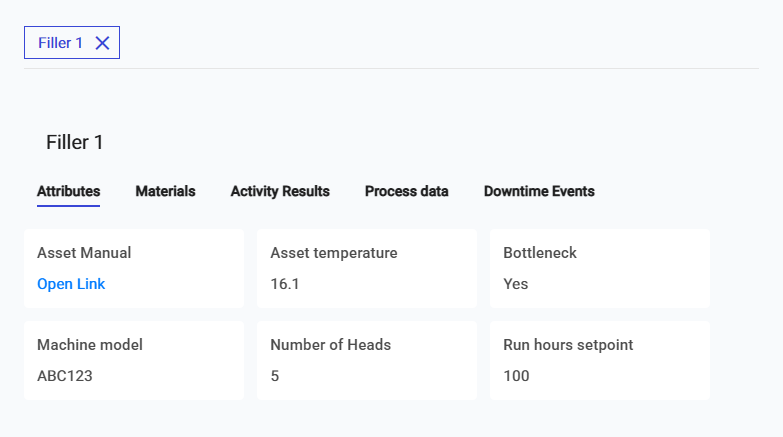Remove the Filler 1 chip with X icon
Image resolution: width=783 pixels, height=437 pixels.
[x=102, y=43]
